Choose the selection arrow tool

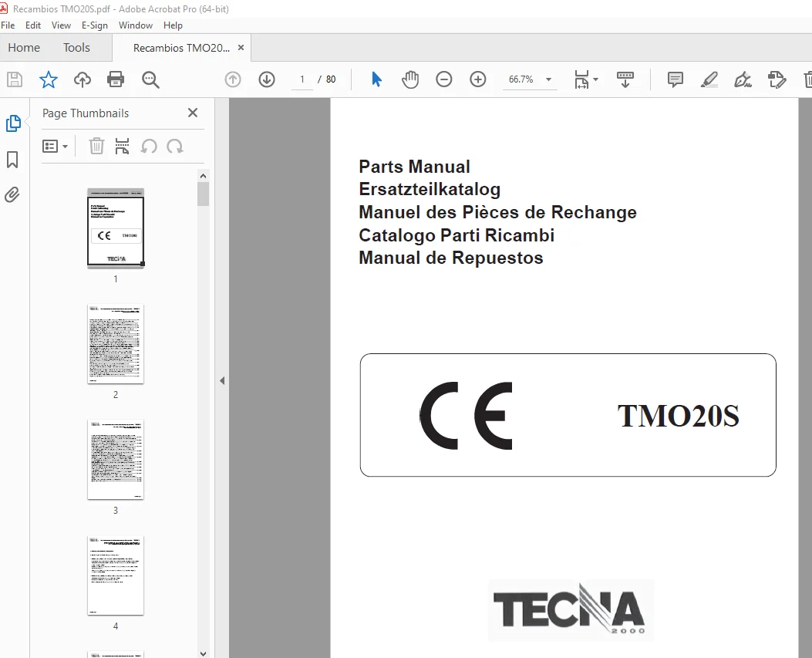click(376, 79)
